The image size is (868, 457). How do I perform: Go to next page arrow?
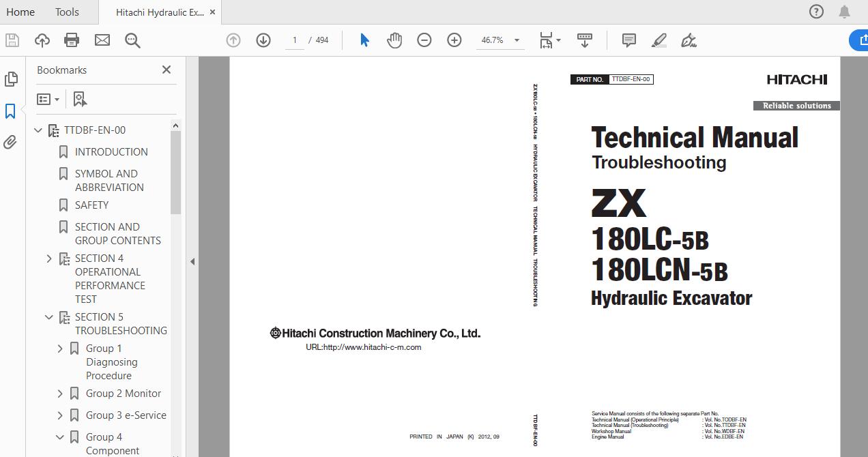pos(263,40)
